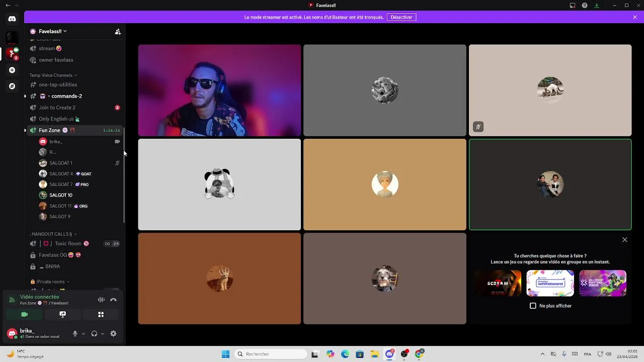Viewport: 644px width, 362px height.
Task: Click the locked BNI9A channel
Action: pyautogui.click(x=74, y=266)
